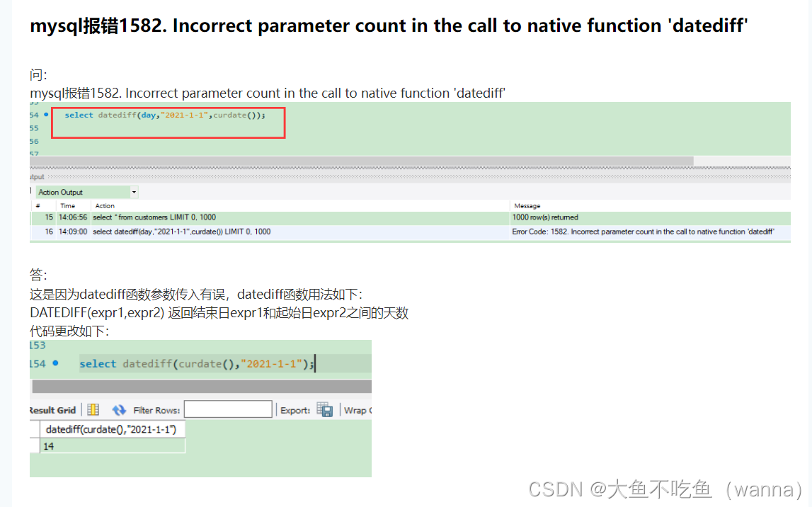812x507 pixels.
Task: Click the refresh results blue arrows icon
Action: click(x=119, y=409)
